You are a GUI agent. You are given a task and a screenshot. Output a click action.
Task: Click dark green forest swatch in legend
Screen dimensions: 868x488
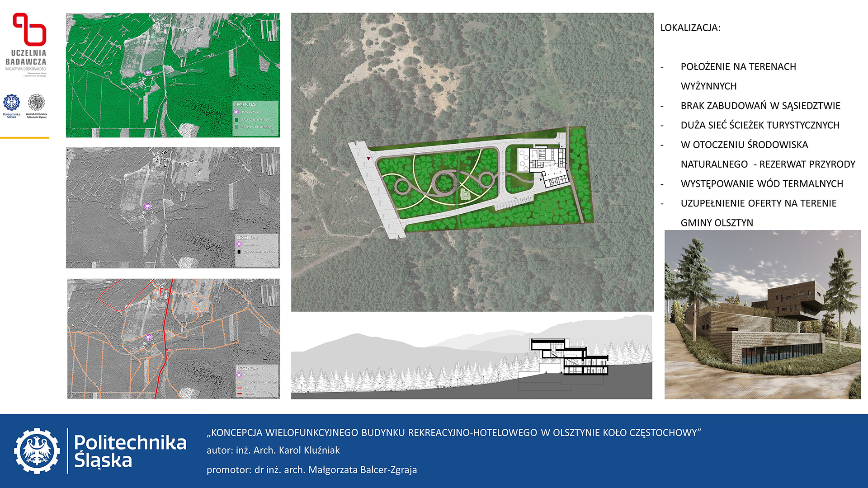(236, 120)
